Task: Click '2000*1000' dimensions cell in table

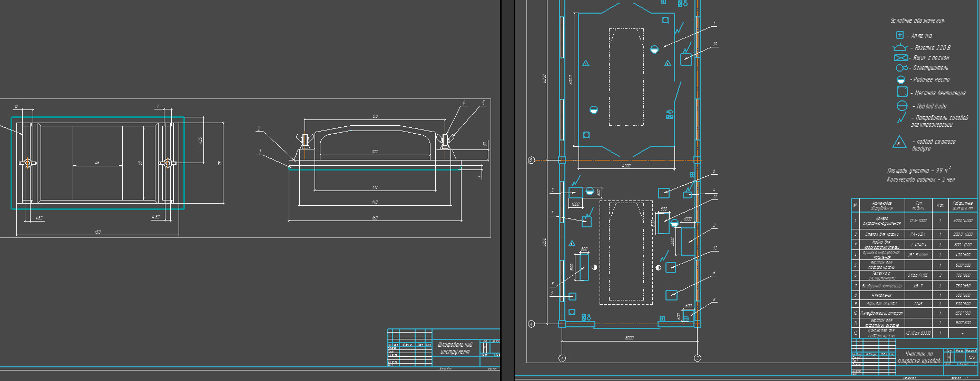Action: click(963, 234)
